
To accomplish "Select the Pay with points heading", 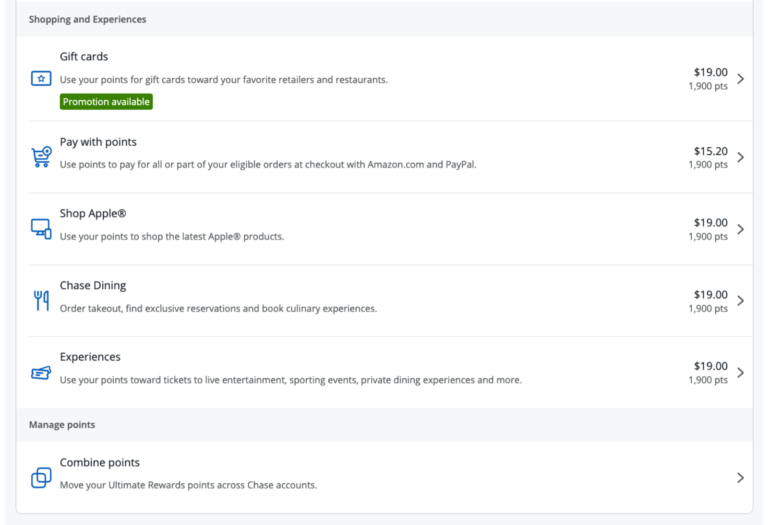I will coord(98,142).
